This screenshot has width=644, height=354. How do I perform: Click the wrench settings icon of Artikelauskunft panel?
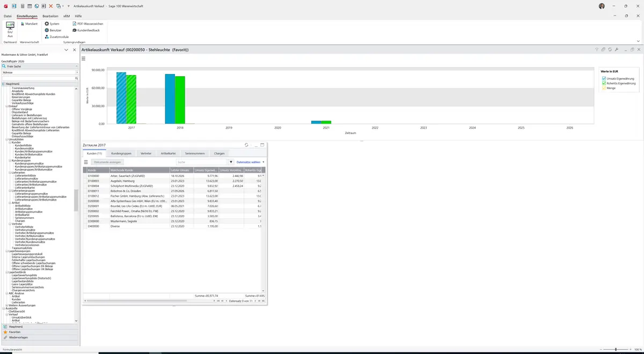click(617, 49)
